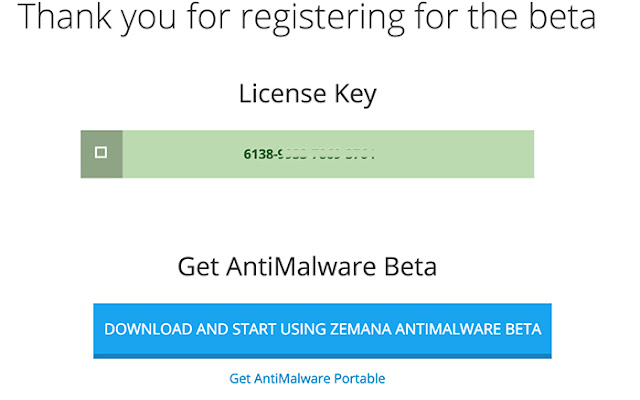
Task: Click the "Thank you for registering" title
Action: tap(308, 18)
